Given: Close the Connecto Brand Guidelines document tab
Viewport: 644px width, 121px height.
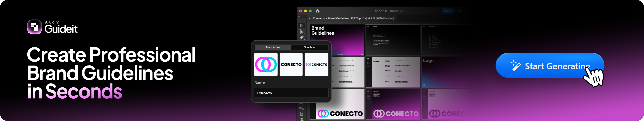Looking at the screenshot, I should [x=310, y=19].
